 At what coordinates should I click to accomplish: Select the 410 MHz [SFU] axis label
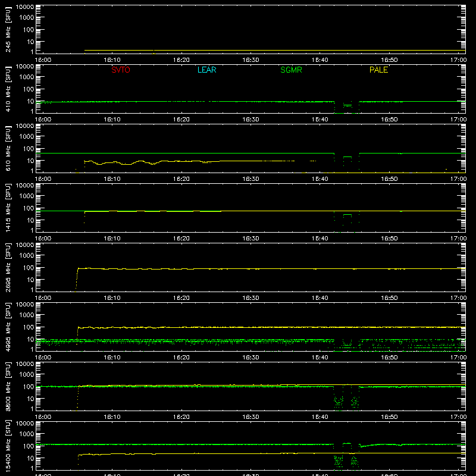(x=8, y=89)
